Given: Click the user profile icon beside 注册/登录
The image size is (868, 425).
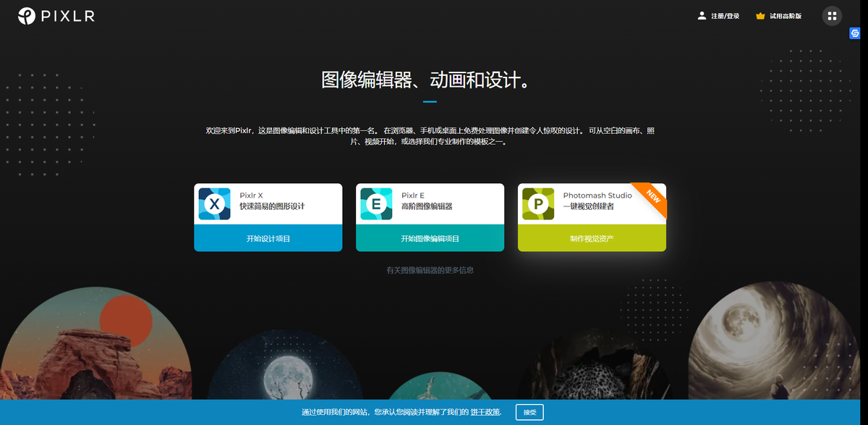Looking at the screenshot, I should [702, 15].
